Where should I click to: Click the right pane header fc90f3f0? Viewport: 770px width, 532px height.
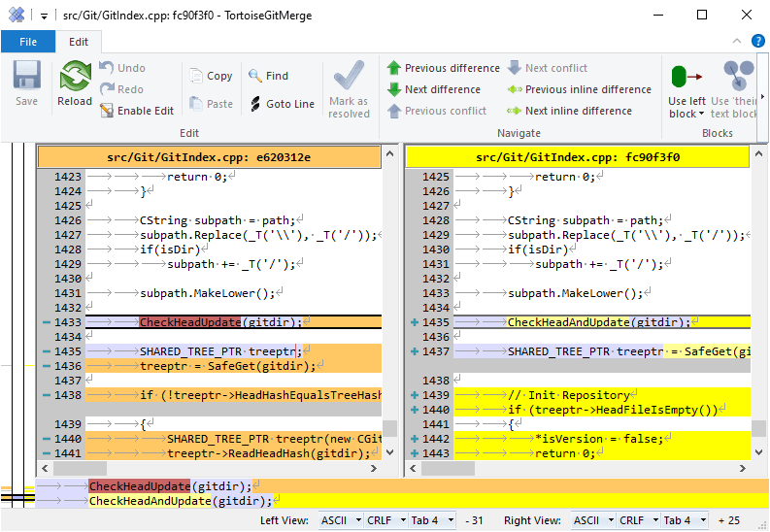tap(577, 156)
